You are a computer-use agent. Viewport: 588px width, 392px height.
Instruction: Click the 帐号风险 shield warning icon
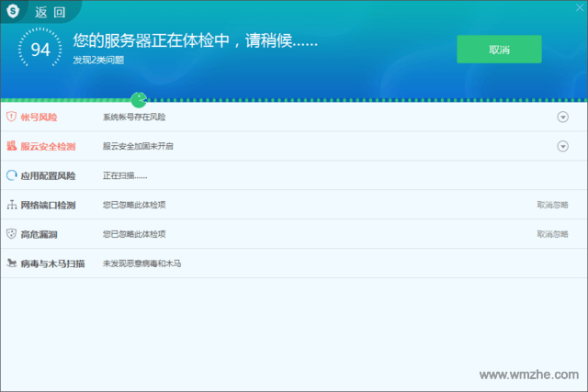pyautogui.click(x=11, y=117)
